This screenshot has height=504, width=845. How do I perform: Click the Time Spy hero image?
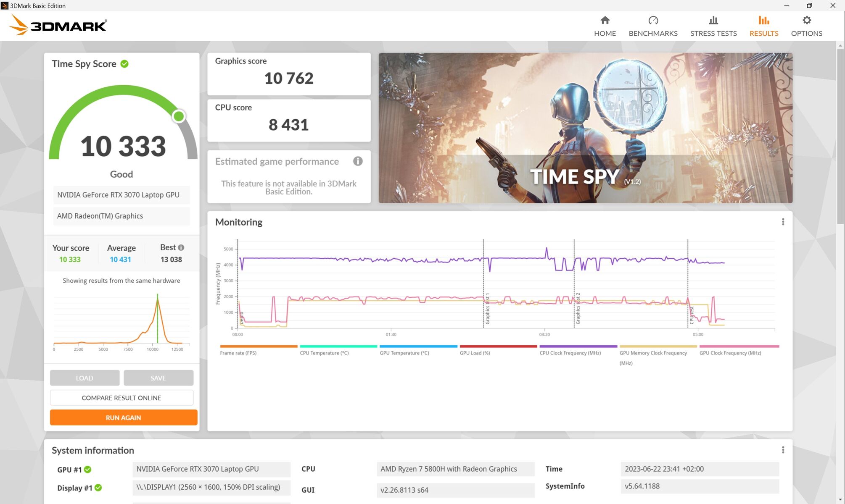pos(585,128)
